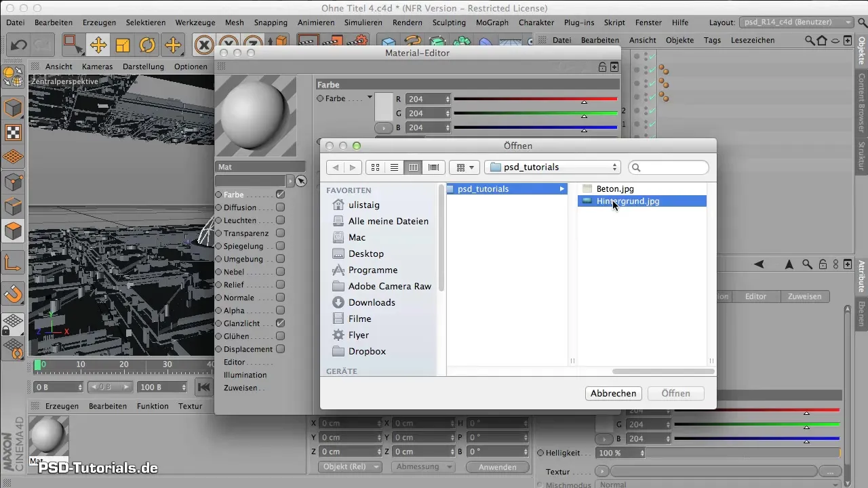868x488 pixels.
Task: Adjust red R slider in Material-Editor
Action: [535, 99]
